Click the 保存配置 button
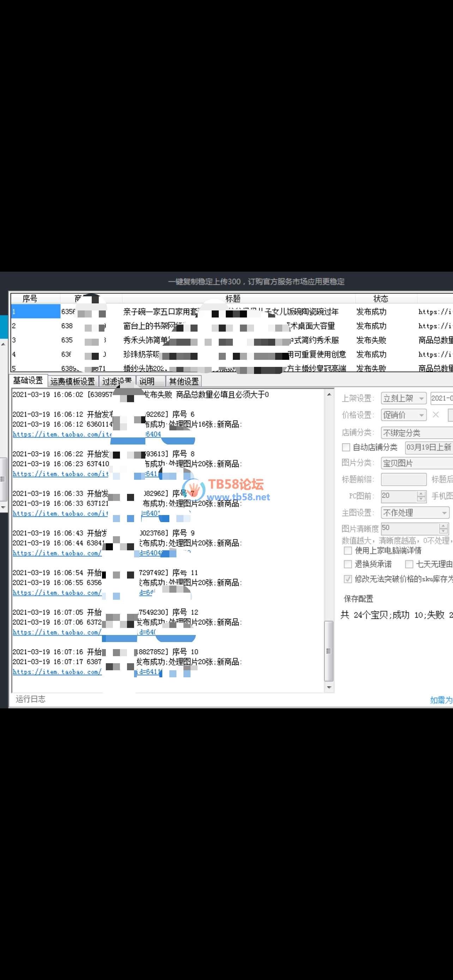 358,599
